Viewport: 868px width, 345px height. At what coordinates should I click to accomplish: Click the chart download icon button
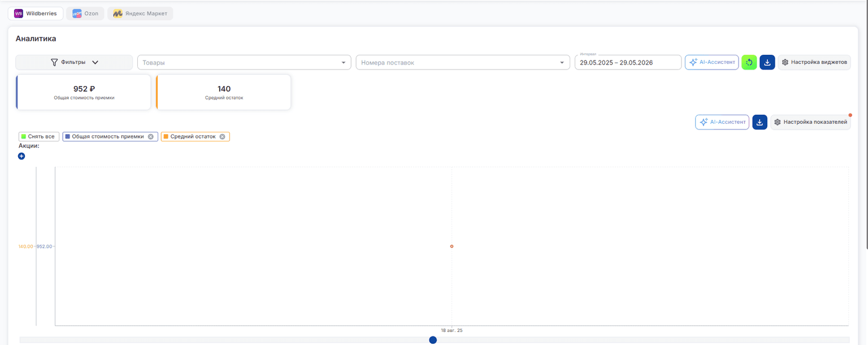(x=760, y=122)
